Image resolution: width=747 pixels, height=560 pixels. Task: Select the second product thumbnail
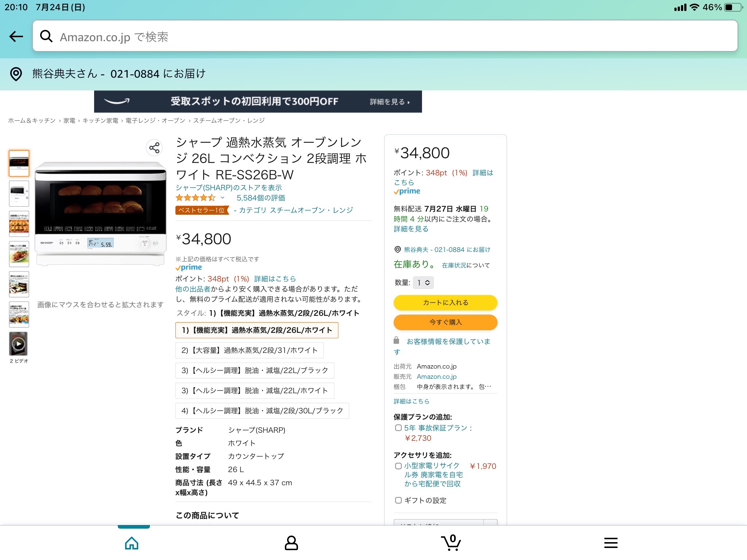pos(19,194)
